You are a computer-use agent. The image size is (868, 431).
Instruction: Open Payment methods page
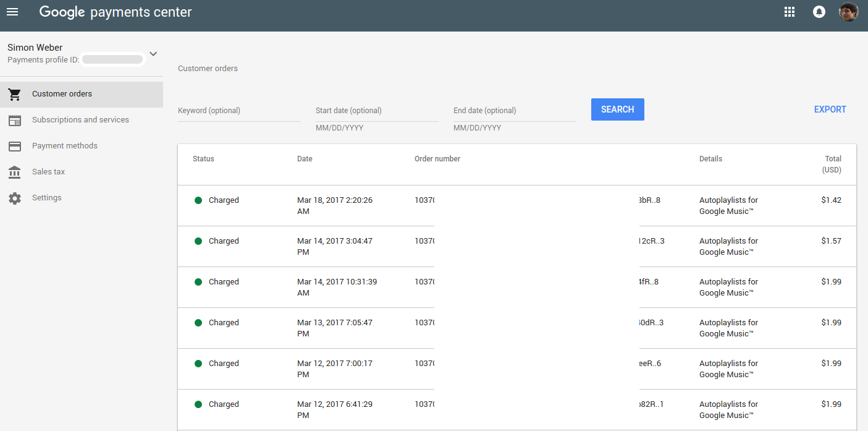tap(82, 146)
